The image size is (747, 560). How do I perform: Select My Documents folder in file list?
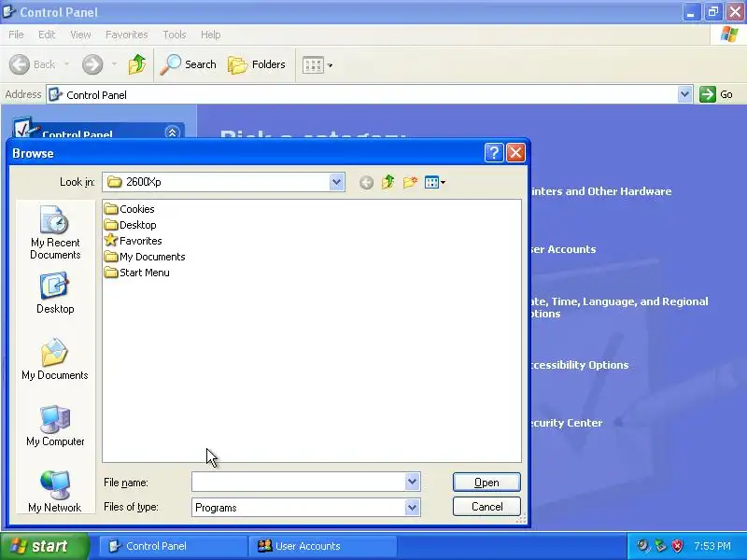145,257
